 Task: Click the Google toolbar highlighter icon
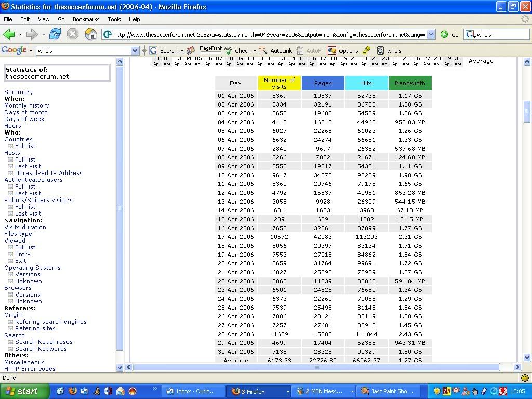pyautogui.click(x=366, y=50)
